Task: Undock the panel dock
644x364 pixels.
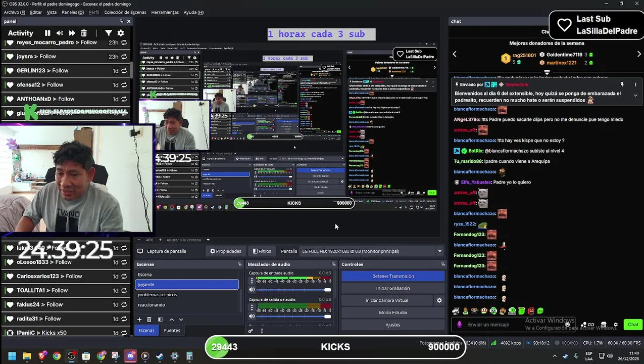Action: [x=121, y=21]
